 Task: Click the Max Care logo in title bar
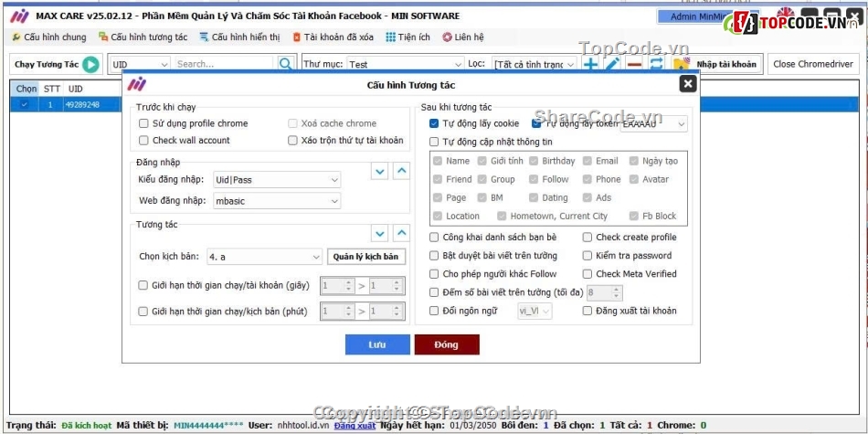coord(19,16)
